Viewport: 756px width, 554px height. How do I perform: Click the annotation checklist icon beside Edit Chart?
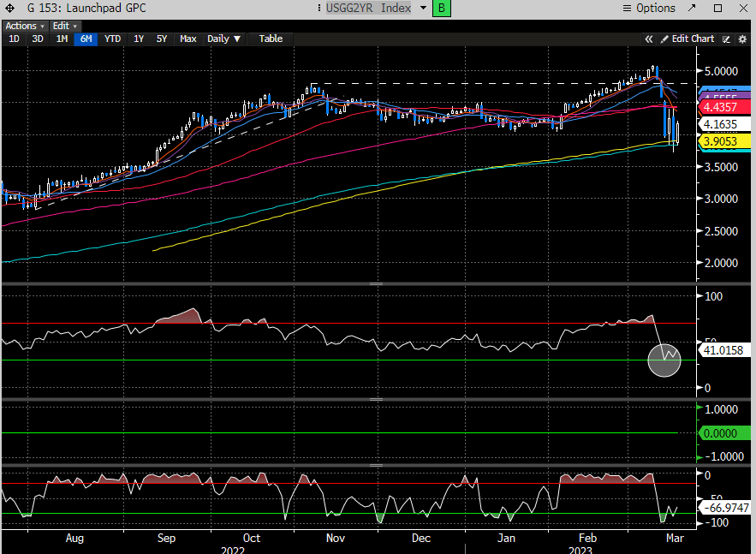(x=725, y=39)
